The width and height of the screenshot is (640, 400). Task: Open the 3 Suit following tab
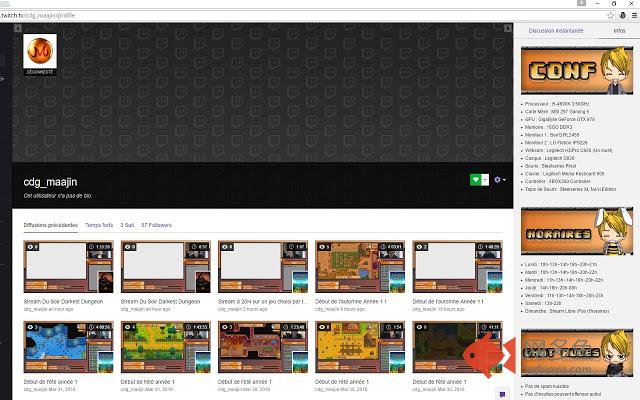coord(127,225)
